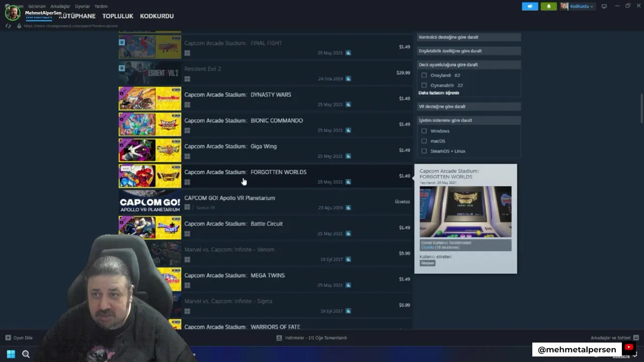
Task: Open the friends chat icon at bottom right
Action: (x=636, y=338)
